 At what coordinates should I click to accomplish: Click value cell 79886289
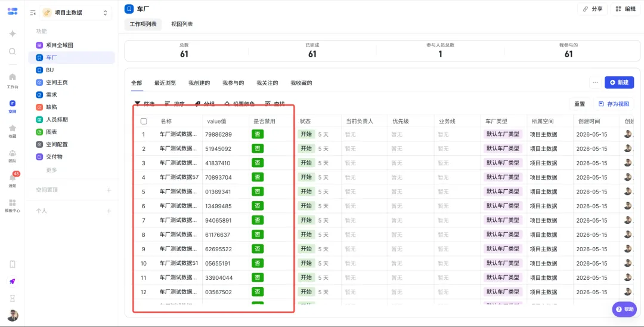218,134
